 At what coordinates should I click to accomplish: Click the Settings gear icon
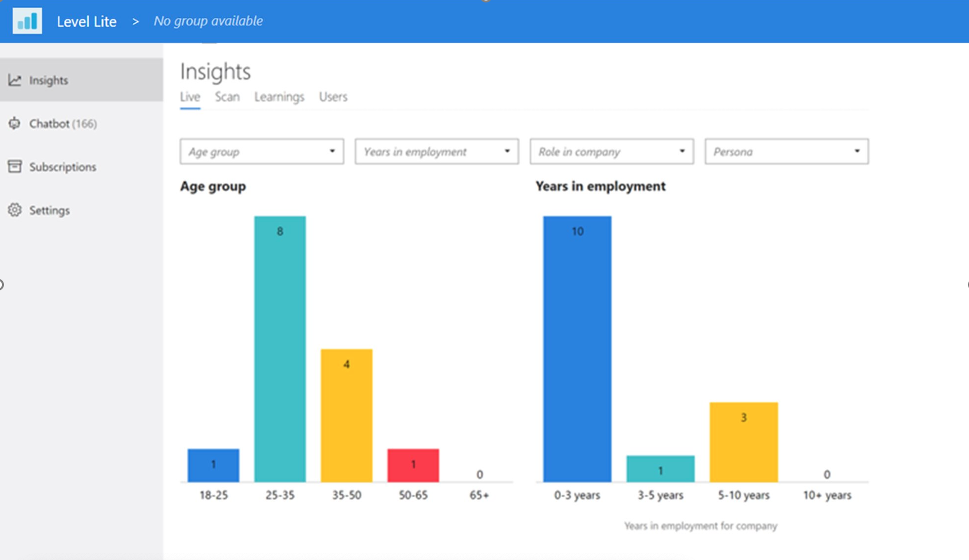(x=15, y=210)
